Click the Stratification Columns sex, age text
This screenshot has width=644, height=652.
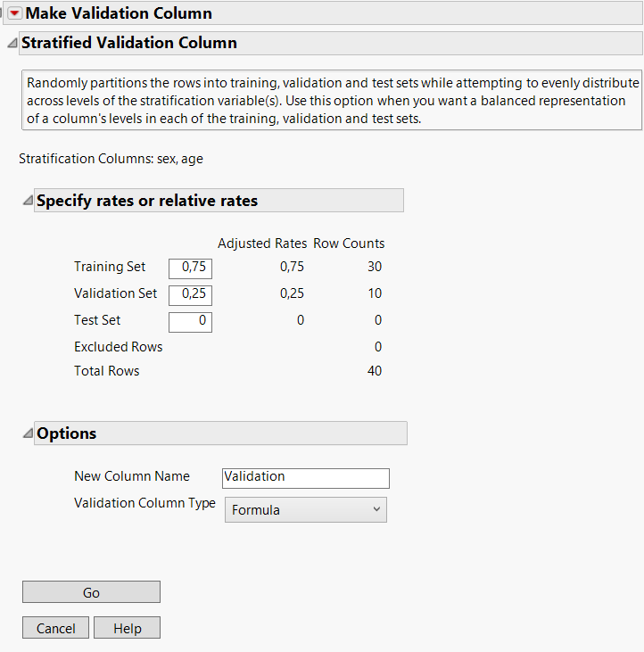coord(111,159)
